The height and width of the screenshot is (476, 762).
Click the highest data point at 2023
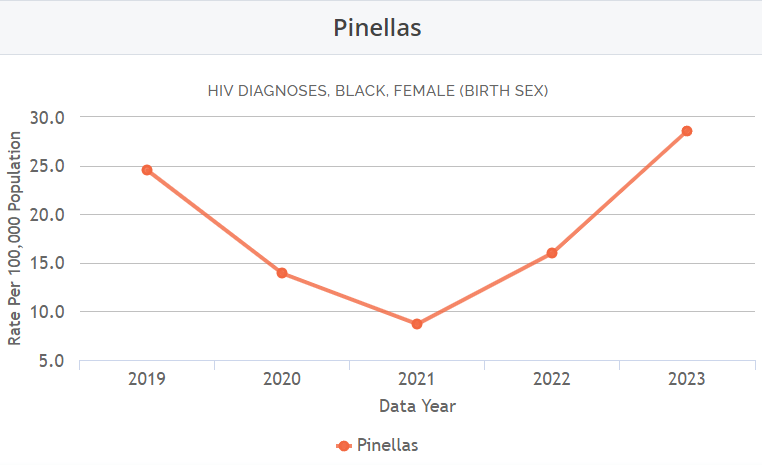tap(687, 131)
